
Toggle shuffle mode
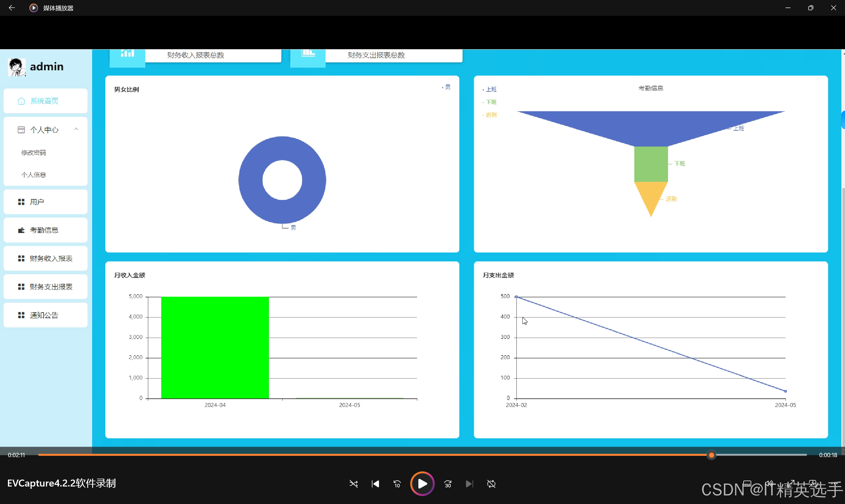point(353,484)
